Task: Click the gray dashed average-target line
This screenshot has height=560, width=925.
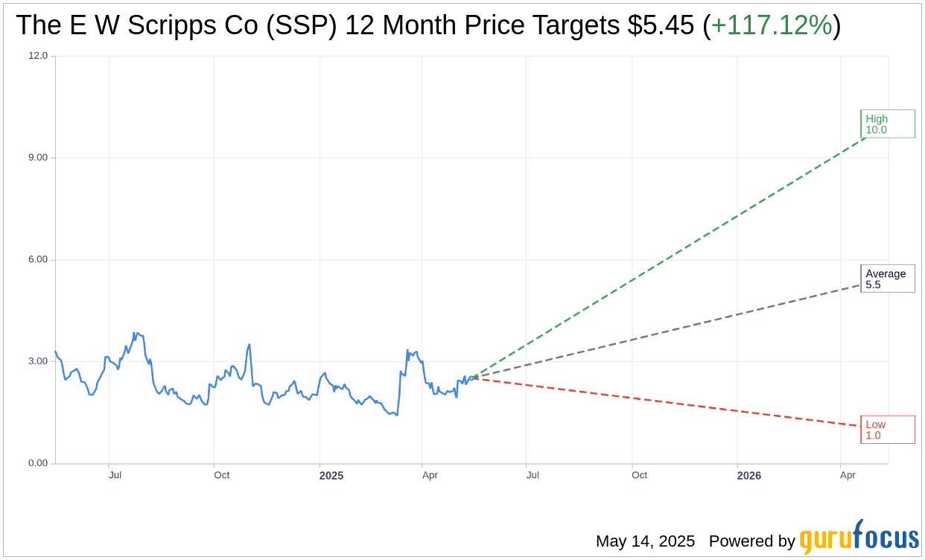Action: pyautogui.click(x=670, y=331)
